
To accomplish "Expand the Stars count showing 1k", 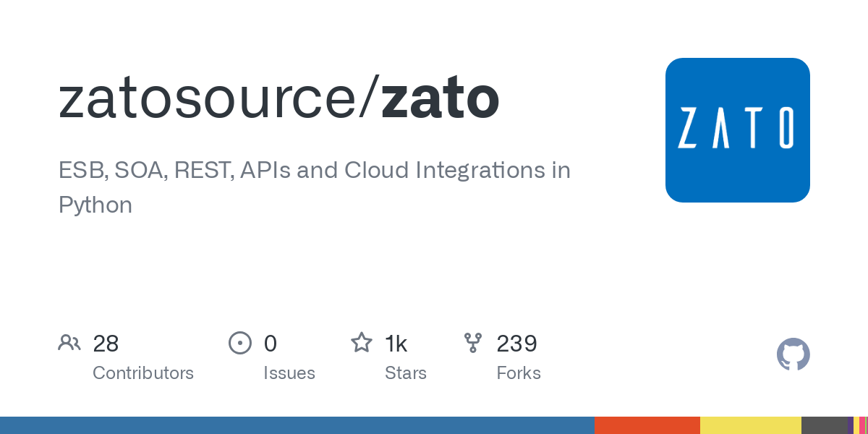I will click(396, 344).
